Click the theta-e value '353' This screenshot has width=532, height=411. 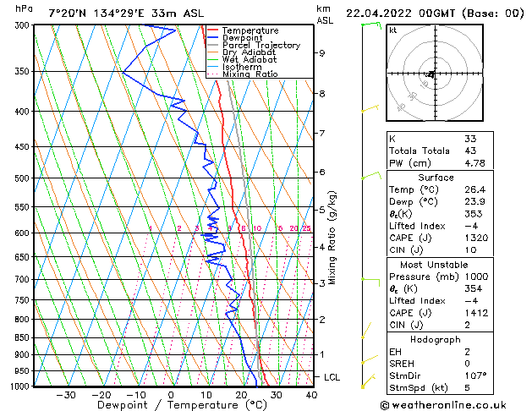474,214
